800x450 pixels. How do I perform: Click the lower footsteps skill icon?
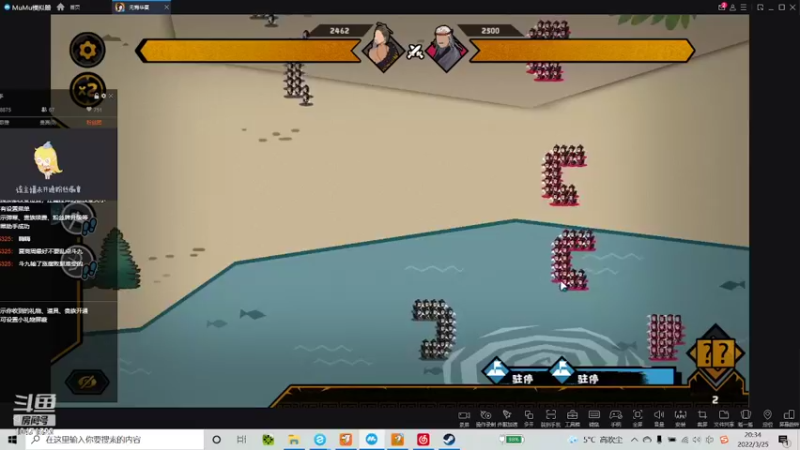pyautogui.click(x=78, y=263)
